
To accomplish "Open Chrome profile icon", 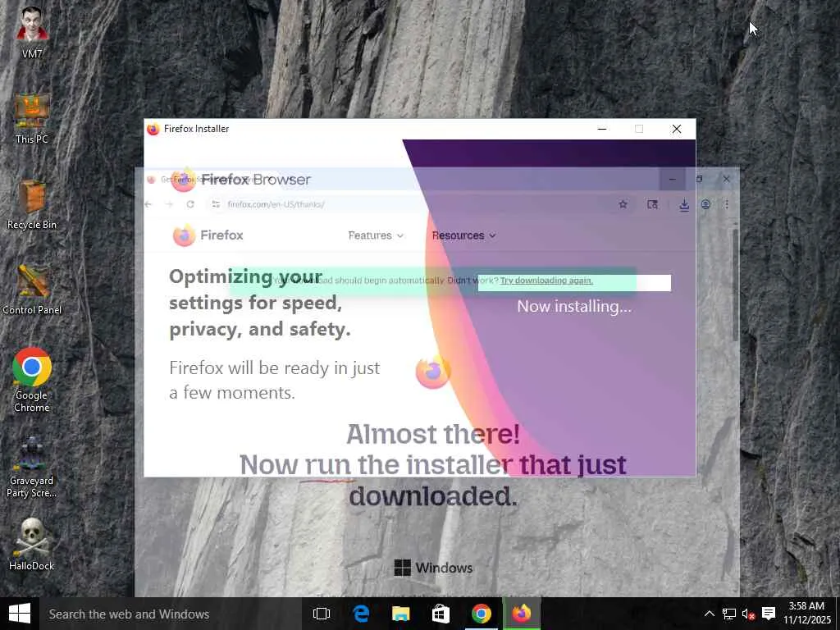I will pyautogui.click(x=705, y=204).
